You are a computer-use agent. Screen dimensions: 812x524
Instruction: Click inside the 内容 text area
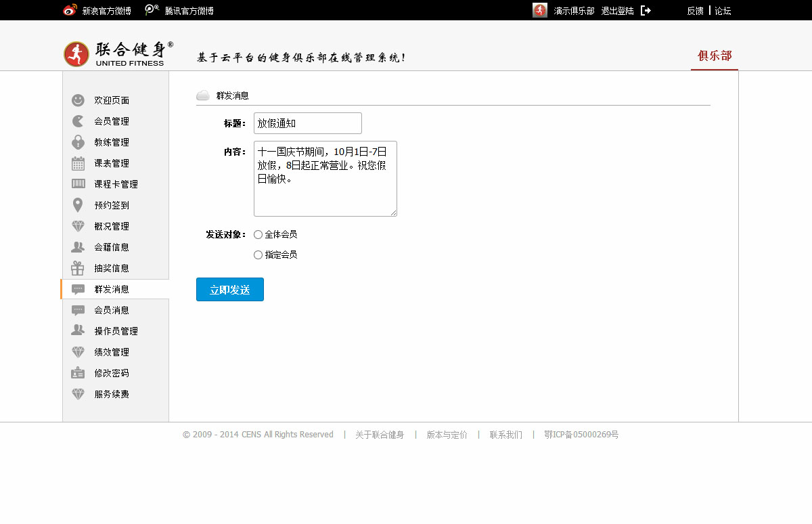click(325, 179)
